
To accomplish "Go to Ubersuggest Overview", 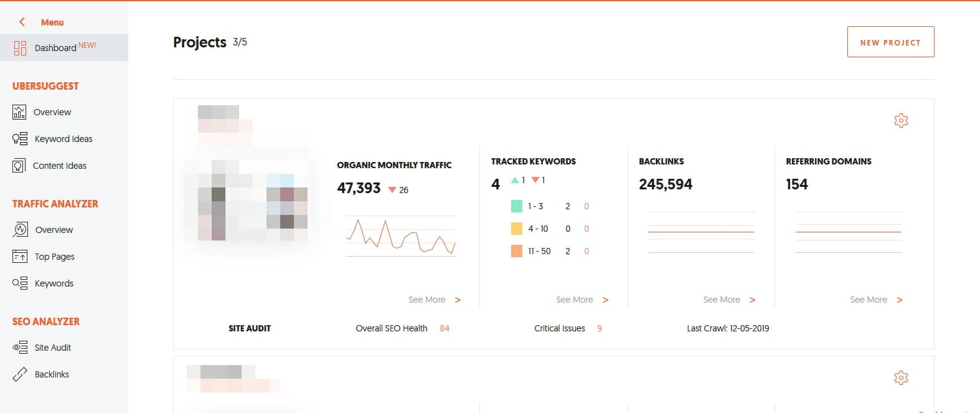I will (52, 112).
